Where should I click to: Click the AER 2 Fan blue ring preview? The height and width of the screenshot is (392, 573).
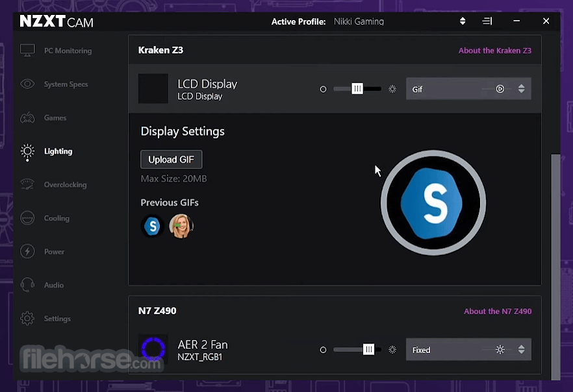click(x=153, y=349)
